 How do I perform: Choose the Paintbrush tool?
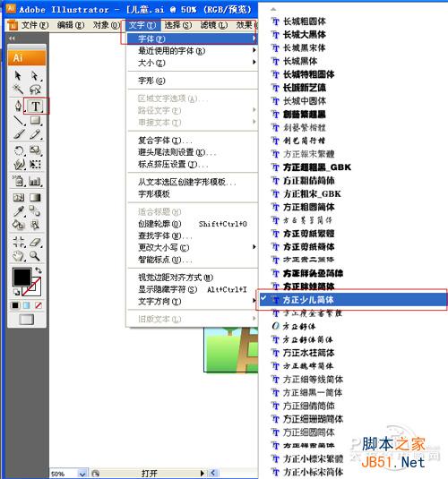(18, 134)
